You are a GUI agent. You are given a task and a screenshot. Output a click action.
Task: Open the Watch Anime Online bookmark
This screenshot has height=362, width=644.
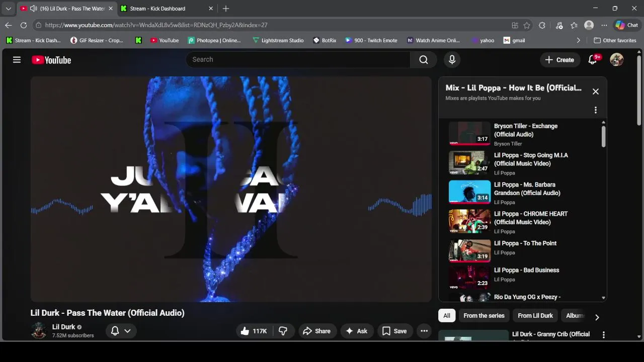tap(433, 40)
